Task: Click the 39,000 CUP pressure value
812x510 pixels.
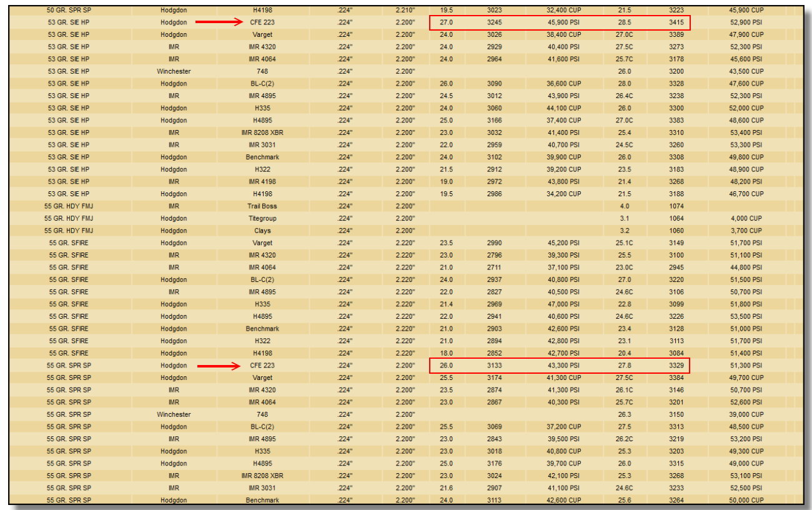Action: [x=747, y=414]
